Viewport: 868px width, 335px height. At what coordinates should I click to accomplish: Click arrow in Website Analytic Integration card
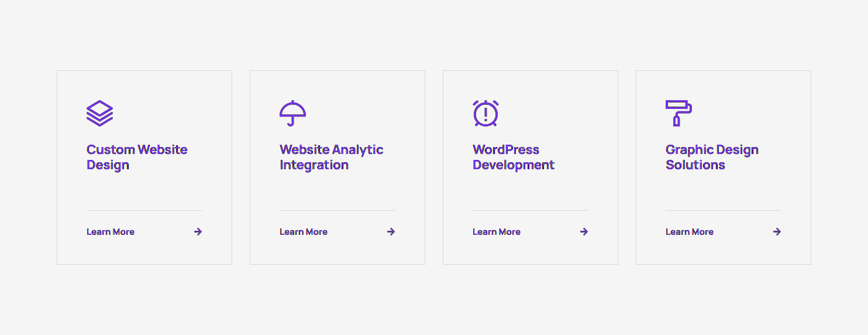tap(391, 232)
